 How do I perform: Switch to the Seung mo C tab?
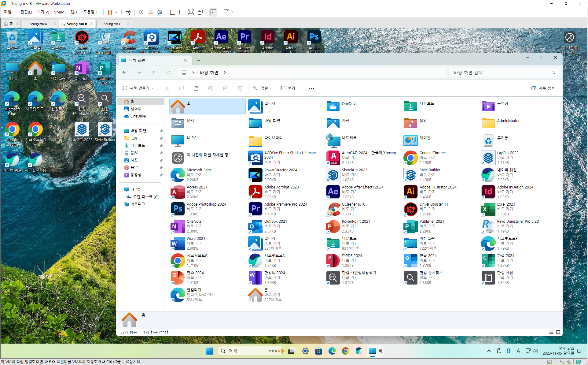point(112,24)
